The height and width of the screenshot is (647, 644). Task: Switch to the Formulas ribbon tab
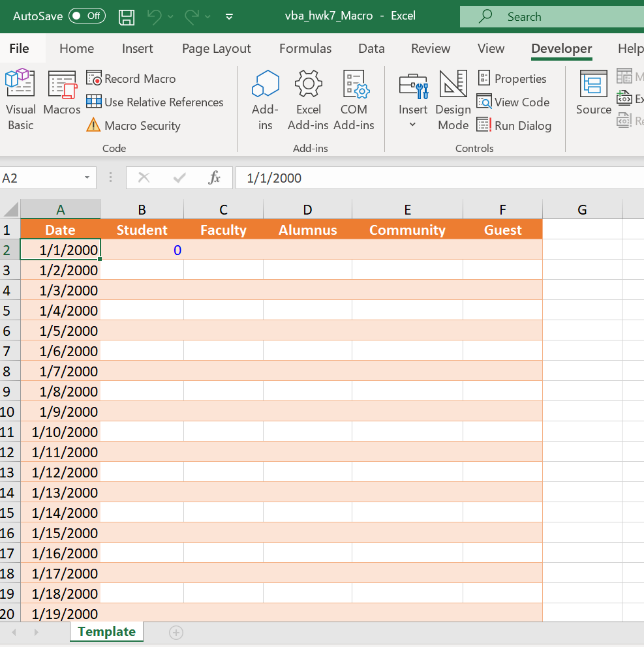(305, 49)
